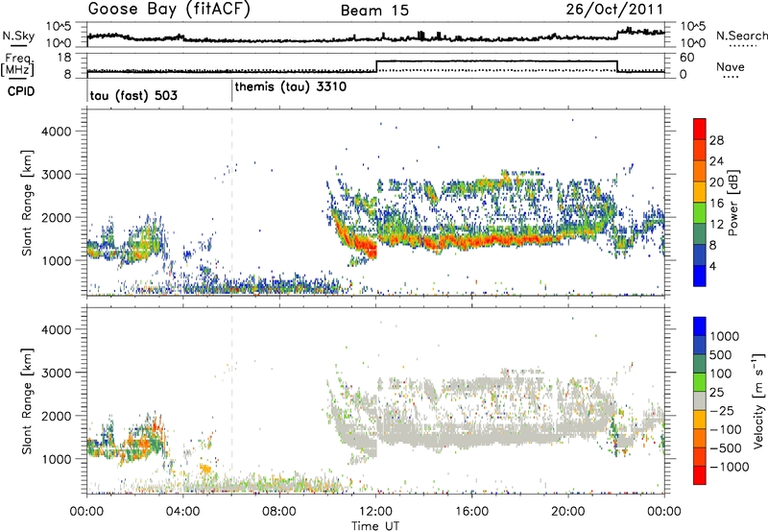
Task: Click power panel "Slant Range [km]" label
Action: click(28, 203)
